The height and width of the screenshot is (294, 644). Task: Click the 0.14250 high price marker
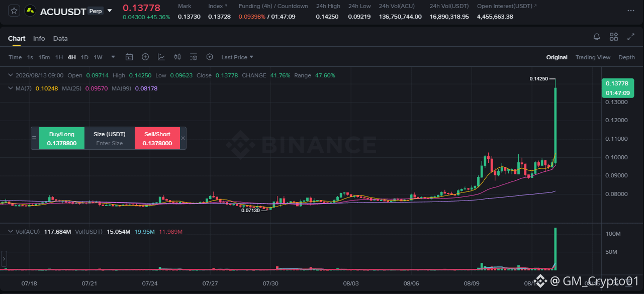click(538, 79)
